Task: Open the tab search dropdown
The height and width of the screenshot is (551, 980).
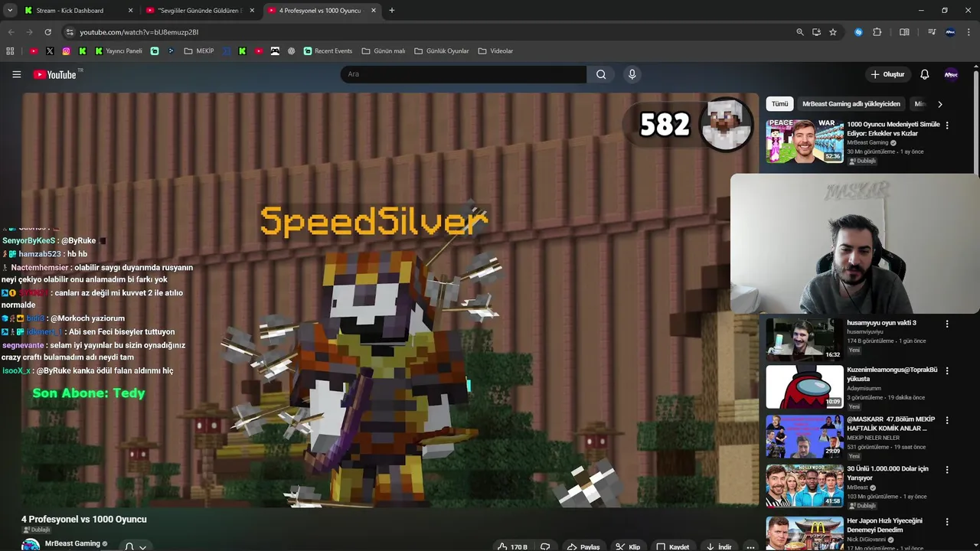Action: click(x=10, y=11)
